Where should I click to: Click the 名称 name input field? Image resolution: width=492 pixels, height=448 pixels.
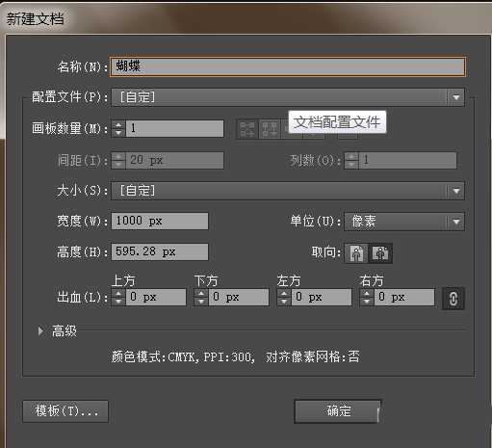pos(287,66)
